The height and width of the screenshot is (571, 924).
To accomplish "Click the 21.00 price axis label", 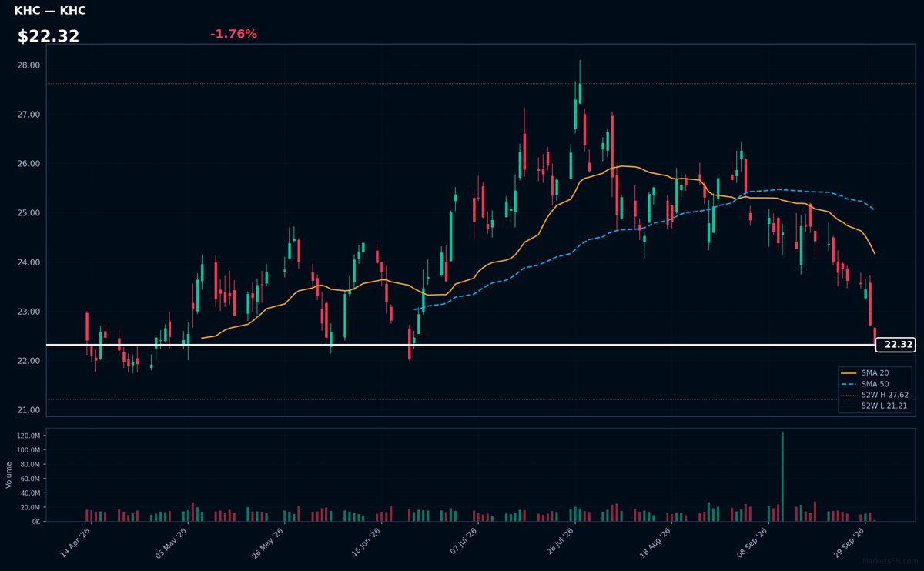I will pyautogui.click(x=28, y=410).
